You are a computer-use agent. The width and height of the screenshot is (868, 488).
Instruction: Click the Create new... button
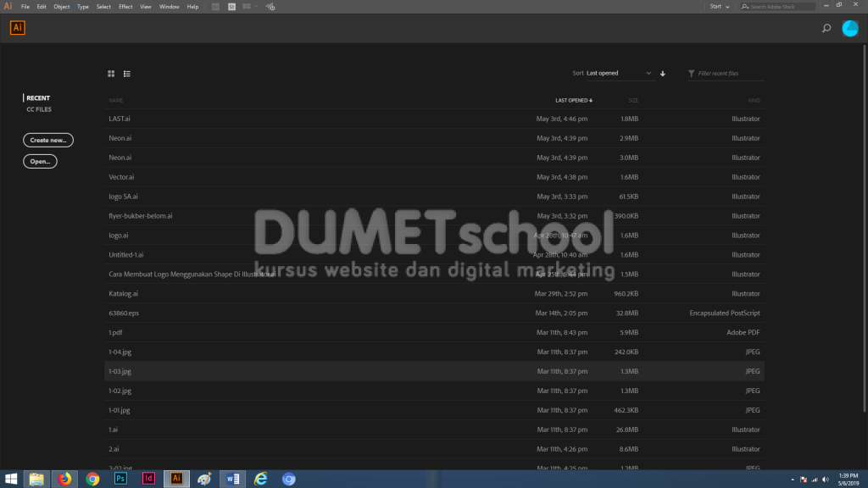click(48, 140)
